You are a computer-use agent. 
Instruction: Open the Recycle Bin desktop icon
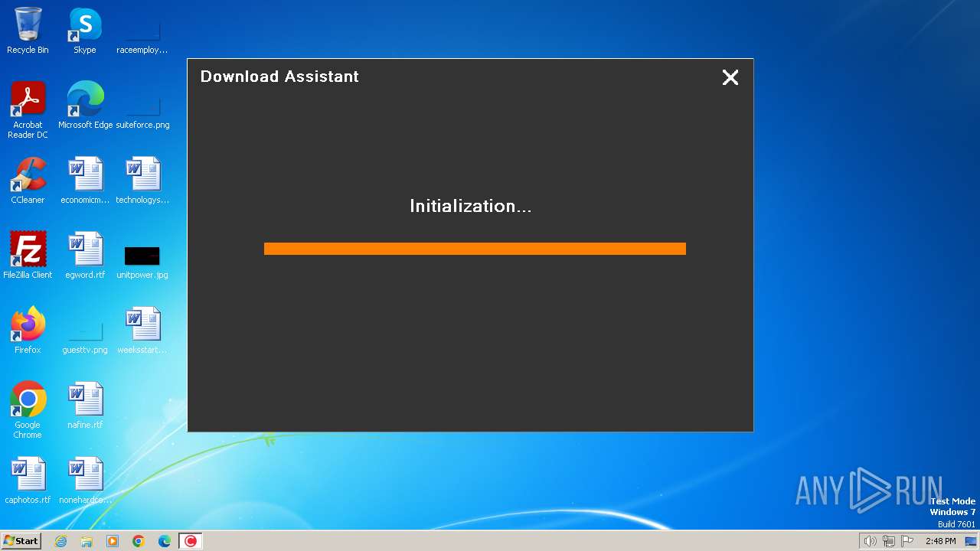tap(28, 31)
